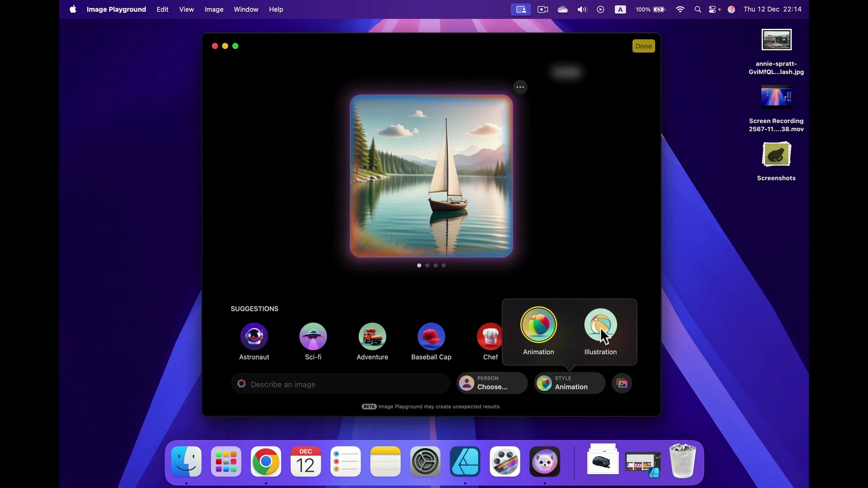Screen dimensions: 868x488
Task: Open Spotlight search from the menu bar
Action: (x=698, y=9)
